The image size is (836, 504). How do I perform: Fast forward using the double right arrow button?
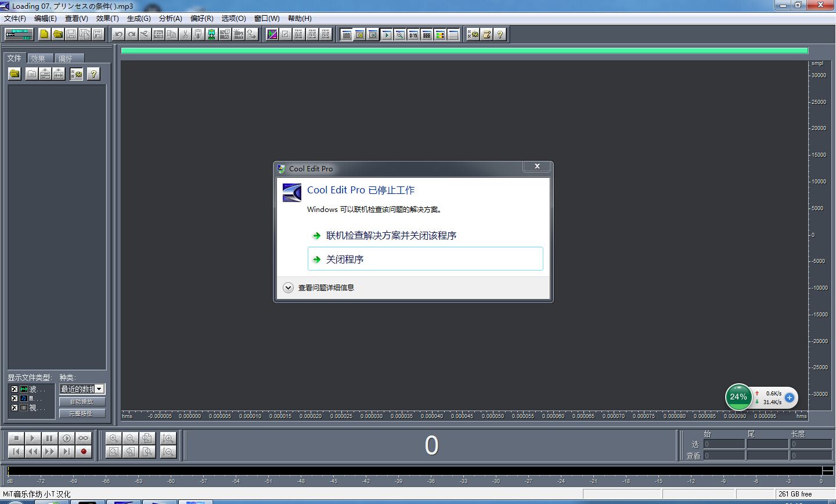(x=50, y=451)
